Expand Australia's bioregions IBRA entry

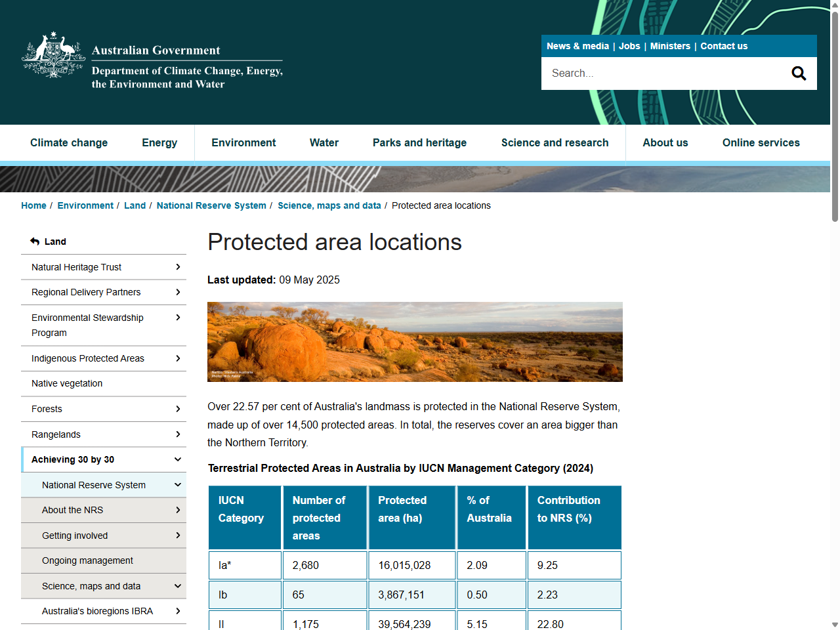[x=177, y=611]
